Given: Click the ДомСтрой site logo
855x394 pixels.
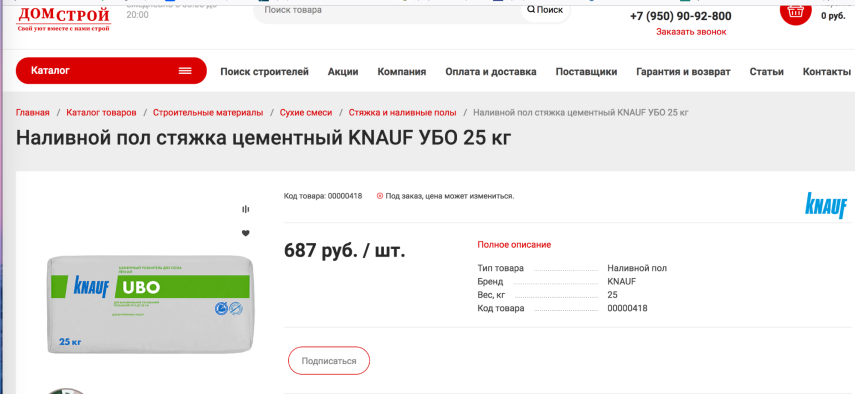Looking at the screenshot, I should point(64,19).
